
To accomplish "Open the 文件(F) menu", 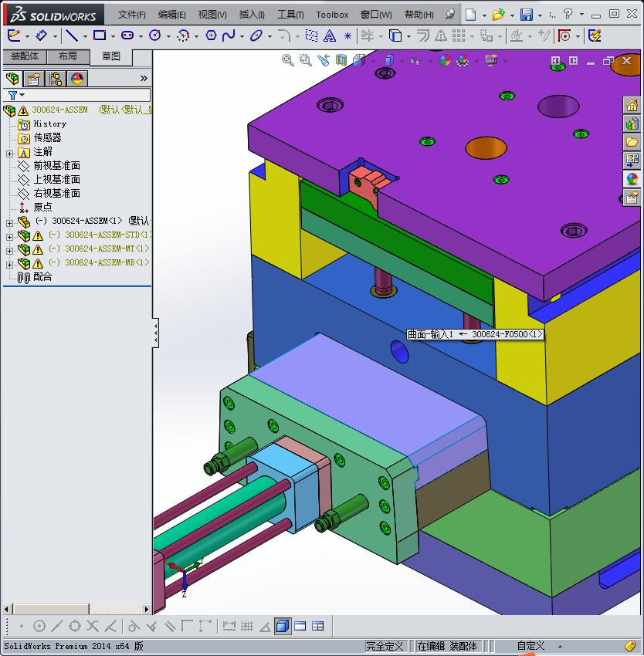I will (131, 15).
